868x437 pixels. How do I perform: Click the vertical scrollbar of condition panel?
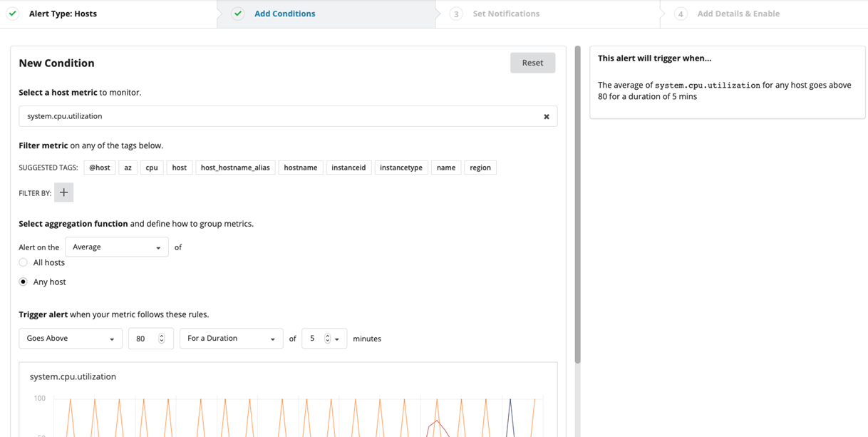coord(577,207)
